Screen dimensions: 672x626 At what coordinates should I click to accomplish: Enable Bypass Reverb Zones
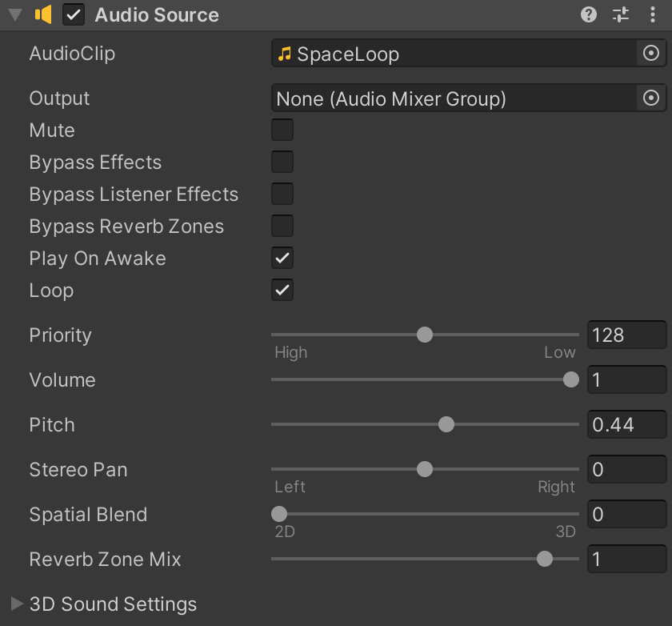pos(282,226)
